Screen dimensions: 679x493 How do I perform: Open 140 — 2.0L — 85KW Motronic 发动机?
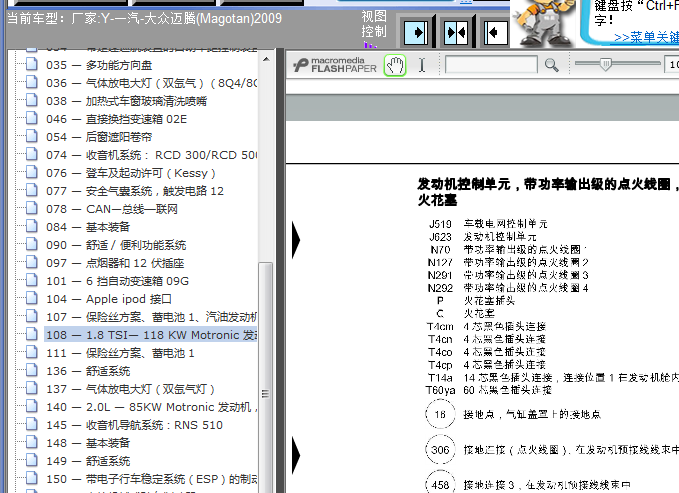[x=151, y=407]
